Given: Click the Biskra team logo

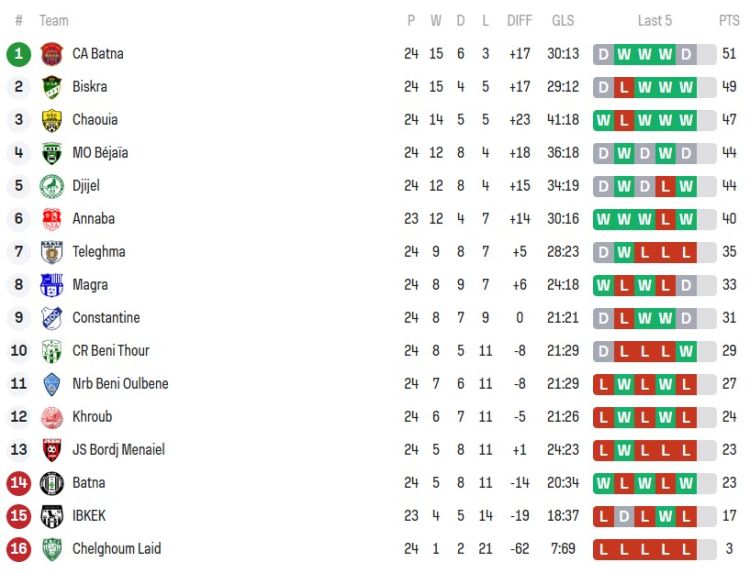Looking at the screenshot, I should click(x=52, y=87).
